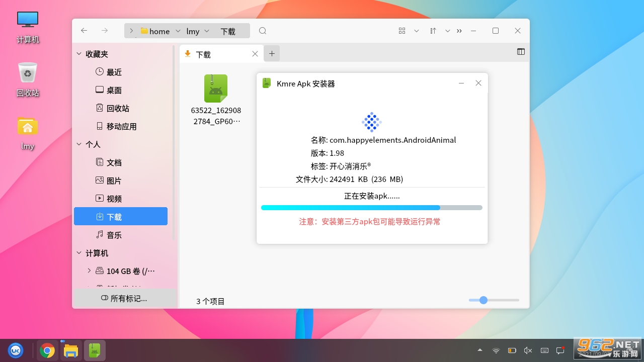Open the notification tray icon

tap(560, 350)
